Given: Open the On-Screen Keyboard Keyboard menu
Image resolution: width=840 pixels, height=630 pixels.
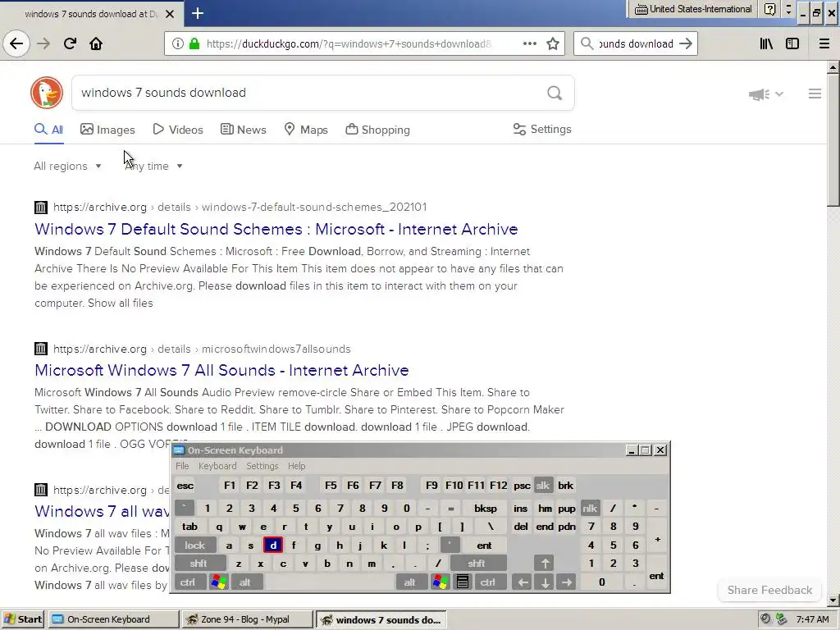Looking at the screenshot, I should (217, 466).
